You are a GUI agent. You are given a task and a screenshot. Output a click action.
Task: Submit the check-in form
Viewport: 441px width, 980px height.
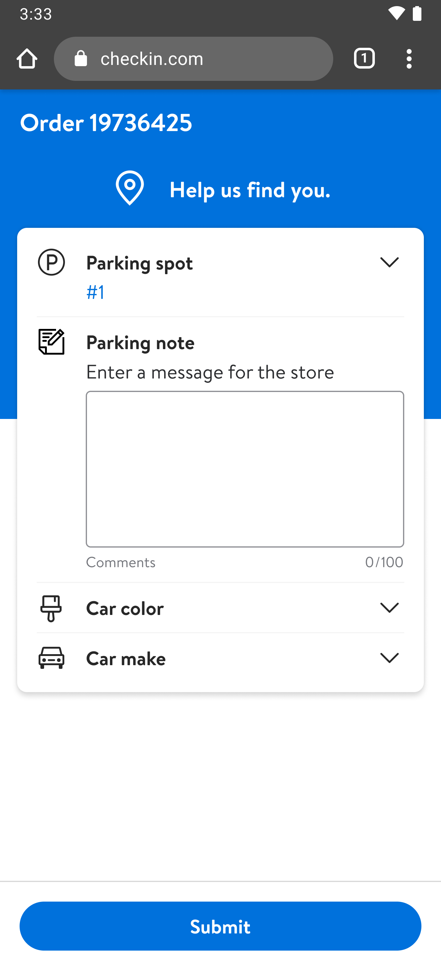tap(220, 926)
